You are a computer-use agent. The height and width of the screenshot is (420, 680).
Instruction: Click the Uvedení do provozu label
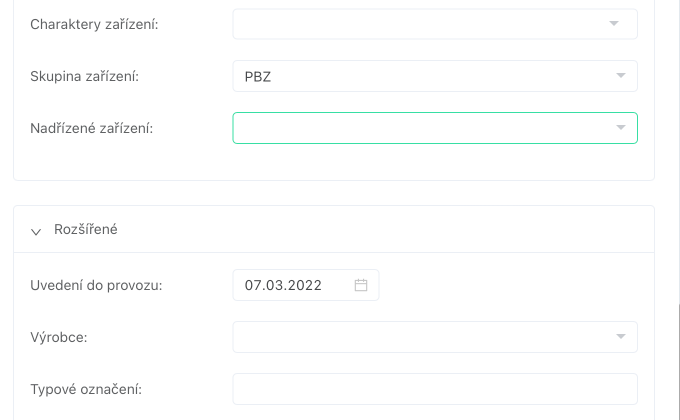[97, 285]
